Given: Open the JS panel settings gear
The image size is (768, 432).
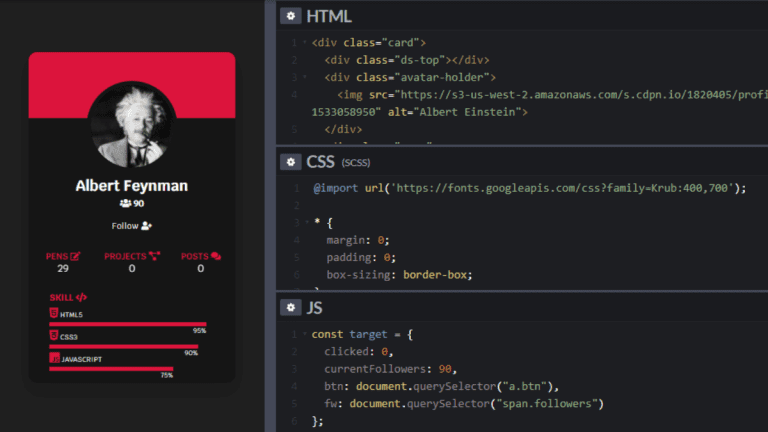Looking at the screenshot, I should pyautogui.click(x=290, y=308).
